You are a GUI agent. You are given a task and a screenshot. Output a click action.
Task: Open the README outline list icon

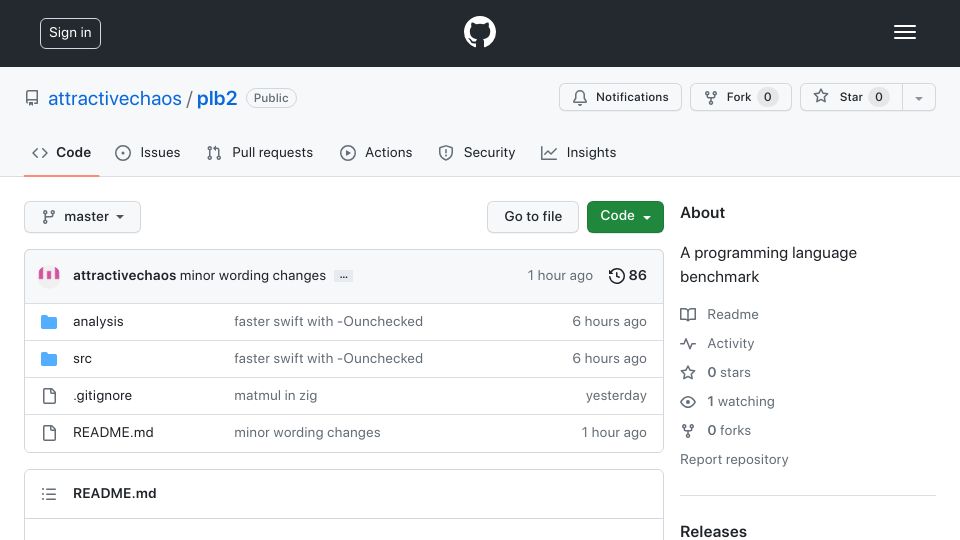pyautogui.click(x=49, y=493)
